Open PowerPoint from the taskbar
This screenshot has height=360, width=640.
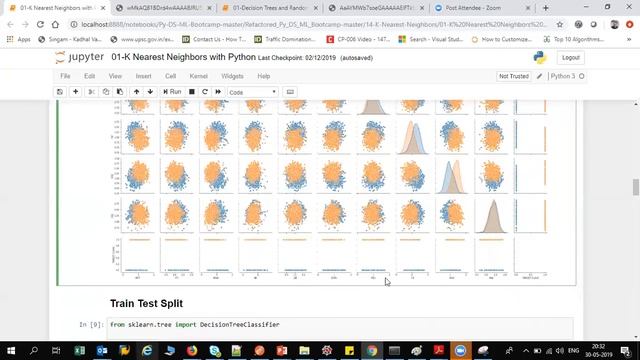click(282, 351)
